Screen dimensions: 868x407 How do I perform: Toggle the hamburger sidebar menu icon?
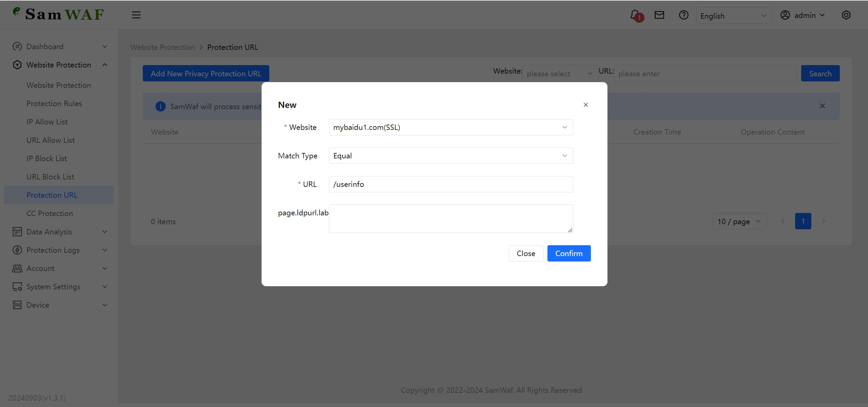(136, 15)
